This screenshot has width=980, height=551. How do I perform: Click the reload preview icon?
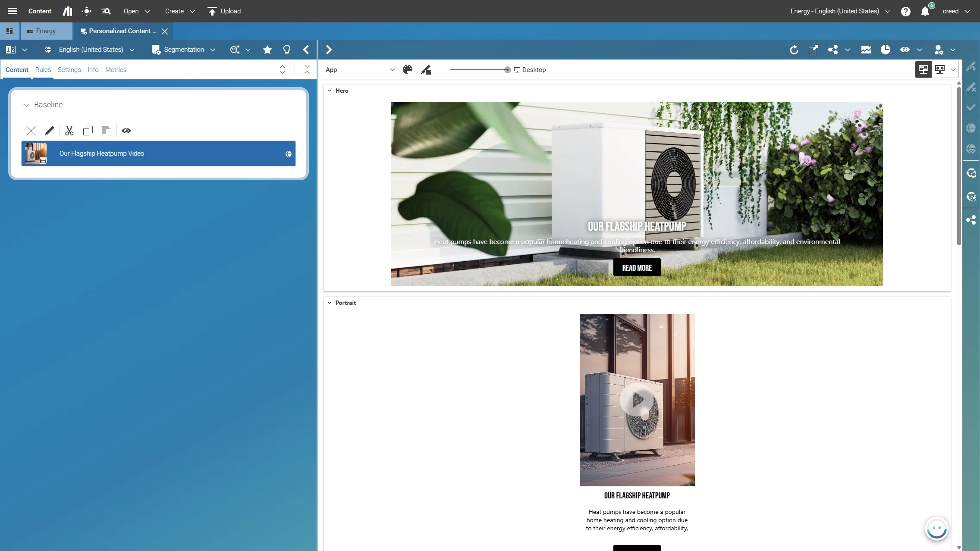[794, 50]
